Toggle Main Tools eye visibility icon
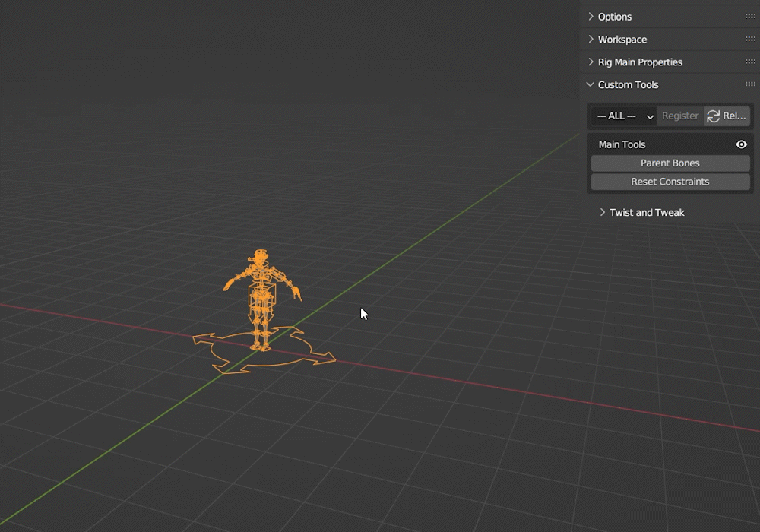The width and height of the screenshot is (760, 532). (x=741, y=144)
